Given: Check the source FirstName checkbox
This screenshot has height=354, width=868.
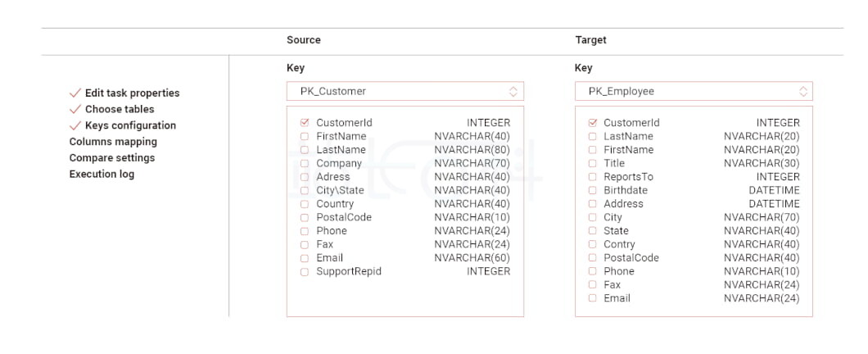Looking at the screenshot, I should [305, 136].
